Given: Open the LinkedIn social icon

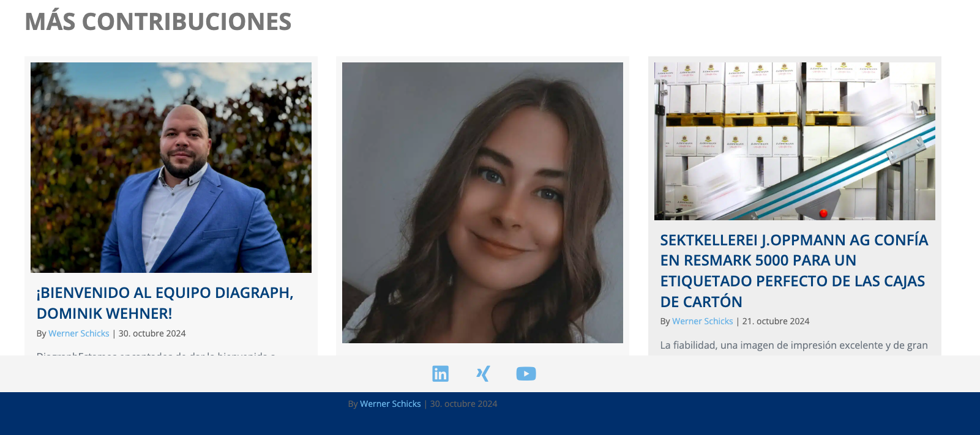Looking at the screenshot, I should click(x=440, y=373).
